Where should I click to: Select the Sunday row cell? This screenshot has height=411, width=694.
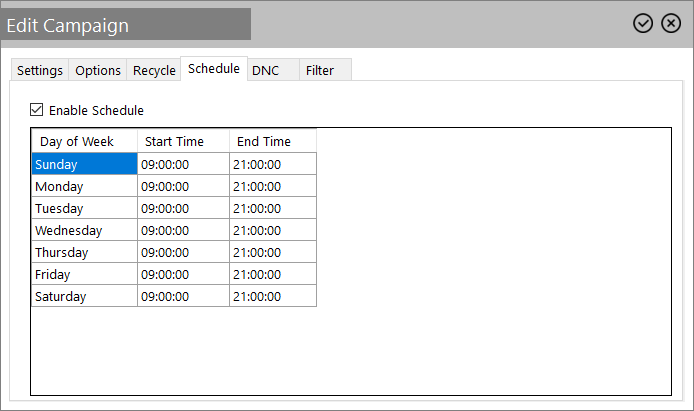click(84, 164)
